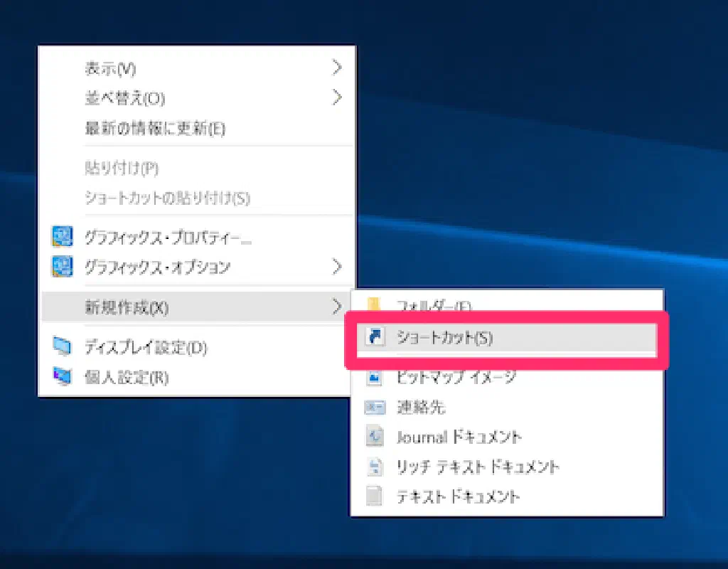Viewport: 728px width, 569px height.
Task: Select the 貼り付け(P) menu entry
Action: coord(122,169)
